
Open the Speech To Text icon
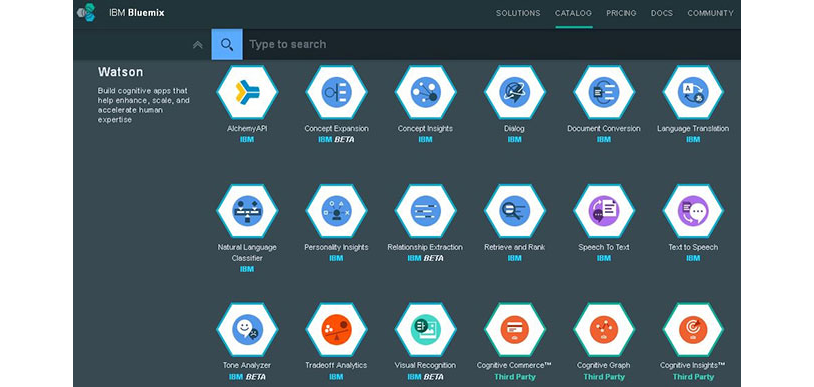[x=604, y=211]
